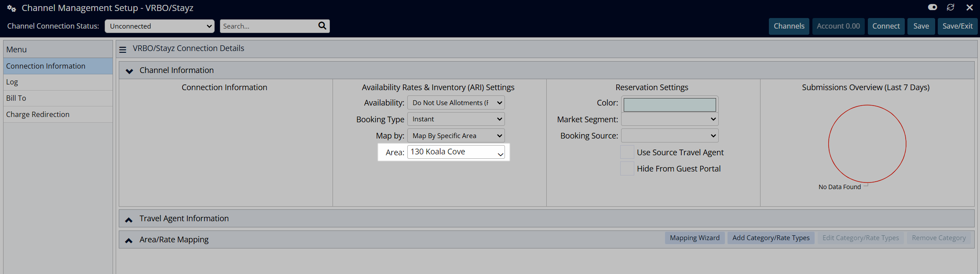This screenshot has width=980, height=274.
Task: Enable Use Source Travel Agent checkbox
Action: 627,152
